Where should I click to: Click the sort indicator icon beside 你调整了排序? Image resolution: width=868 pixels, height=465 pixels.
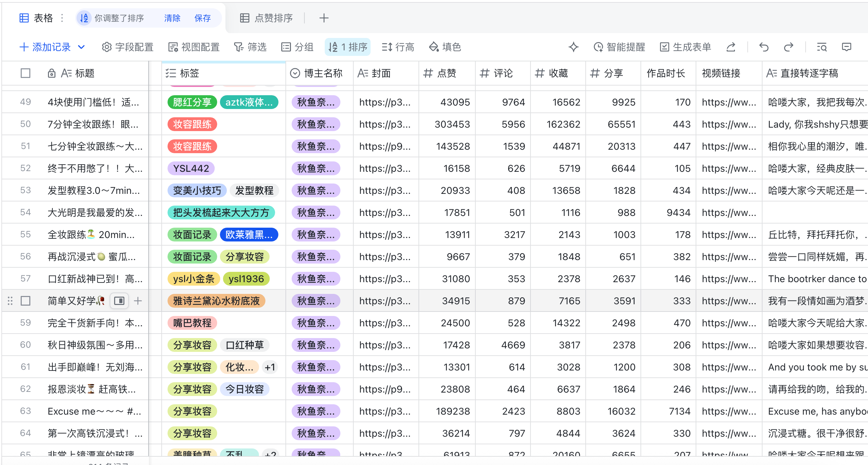tap(84, 18)
